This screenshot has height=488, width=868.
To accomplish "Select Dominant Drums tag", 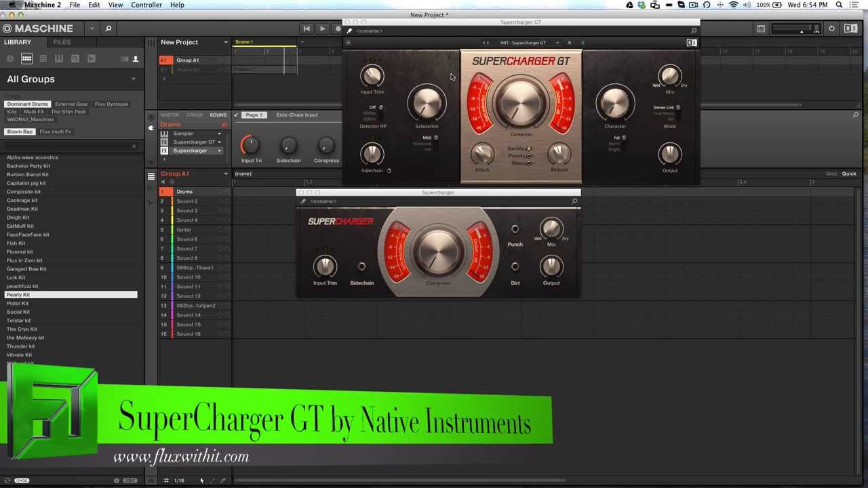I will pyautogui.click(x=28, y=104).
